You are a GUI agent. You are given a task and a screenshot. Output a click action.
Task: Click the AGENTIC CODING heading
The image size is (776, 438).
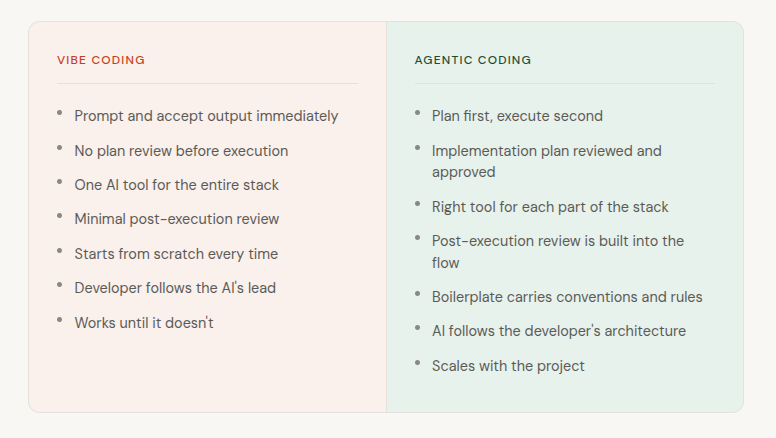pos(473,60)
